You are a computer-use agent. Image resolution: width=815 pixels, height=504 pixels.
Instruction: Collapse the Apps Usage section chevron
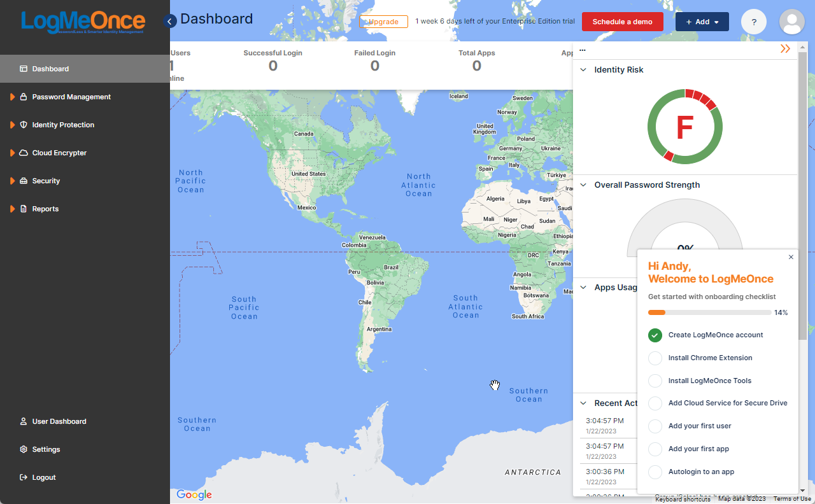click(x=583, y=288)
